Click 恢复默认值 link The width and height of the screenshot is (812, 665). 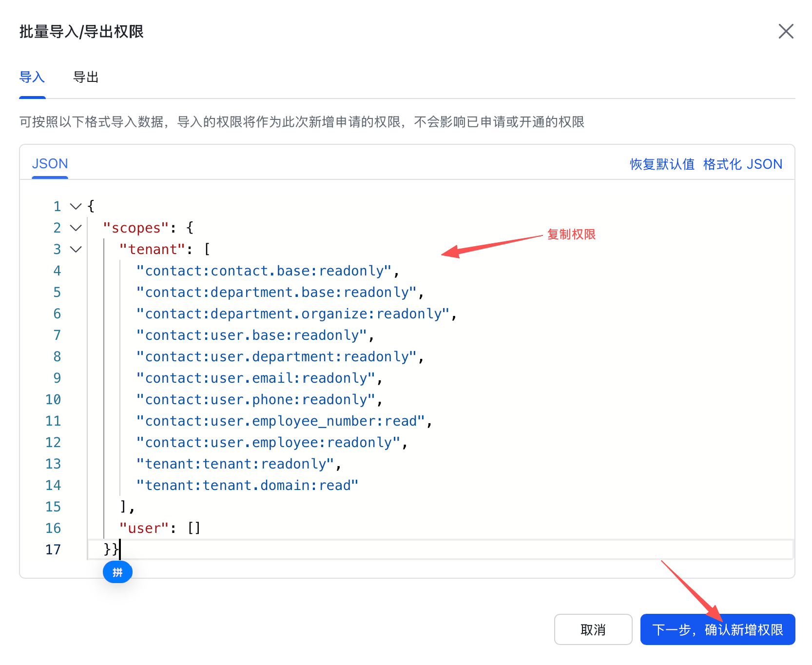662,164
